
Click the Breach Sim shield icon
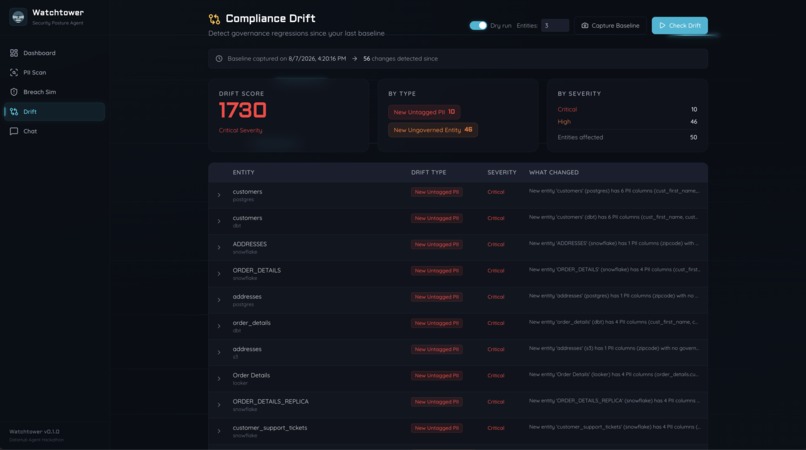pos(14,92)
